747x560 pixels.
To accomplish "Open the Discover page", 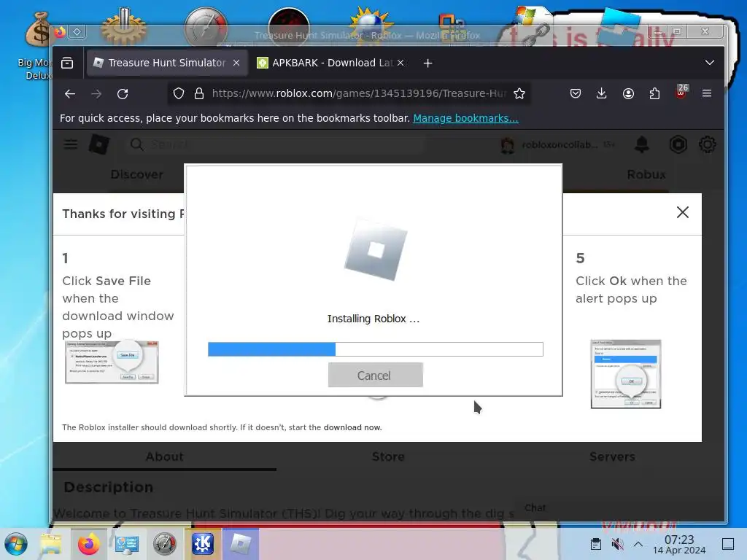I will 136,175.
